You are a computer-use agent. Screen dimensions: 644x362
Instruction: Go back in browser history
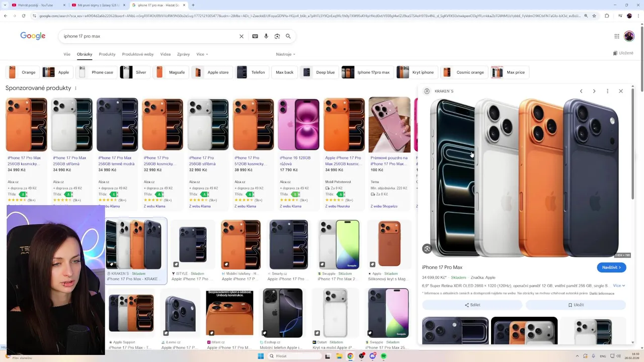click(x=6, y=16)
